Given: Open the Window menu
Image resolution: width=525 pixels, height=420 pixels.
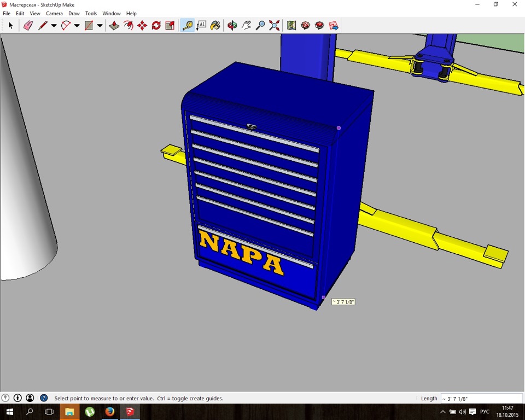Looking at the screenshot, I should pyautogui.click(x=112, y=13).
